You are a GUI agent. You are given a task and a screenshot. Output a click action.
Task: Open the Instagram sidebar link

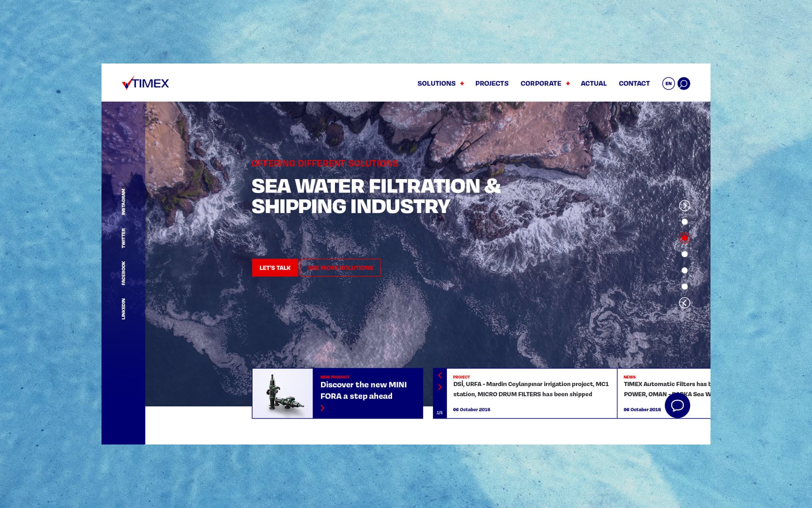pos(123,202)
